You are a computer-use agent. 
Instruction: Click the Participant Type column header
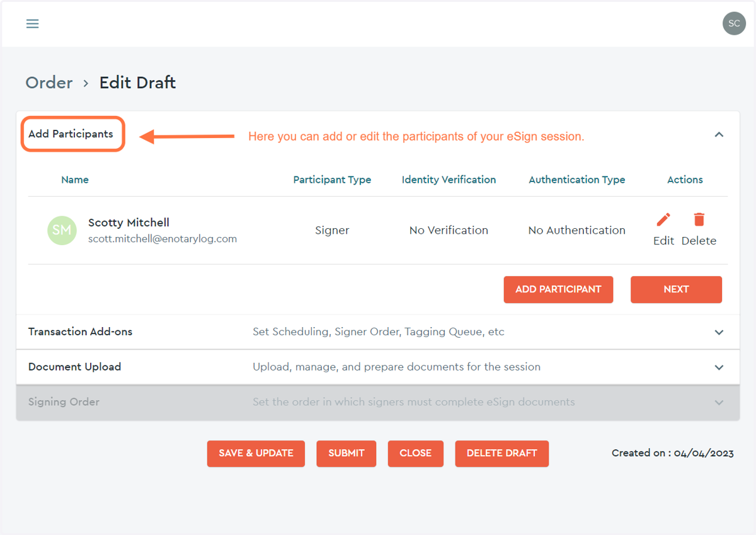pos(332,180)
